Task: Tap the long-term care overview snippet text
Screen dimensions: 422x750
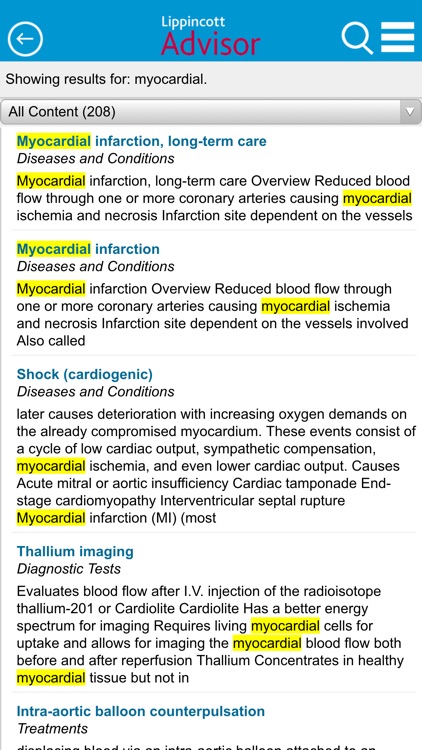Action: point(214,199)
